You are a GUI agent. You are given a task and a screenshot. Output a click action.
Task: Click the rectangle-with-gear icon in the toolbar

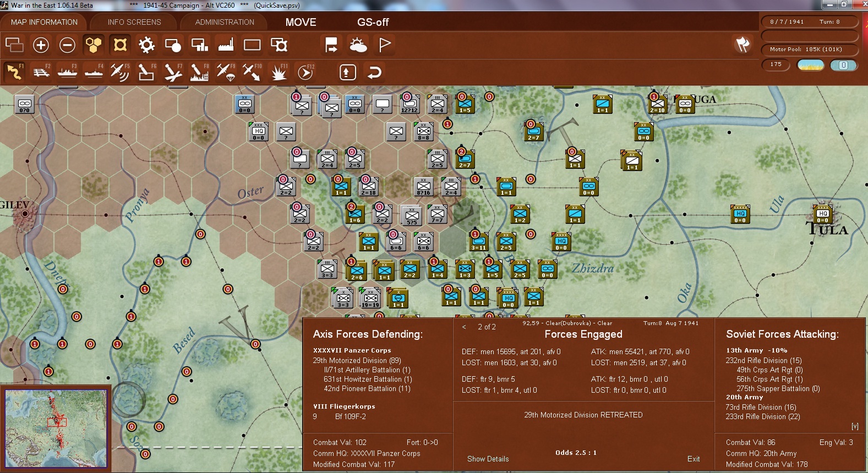coord(279,45)
